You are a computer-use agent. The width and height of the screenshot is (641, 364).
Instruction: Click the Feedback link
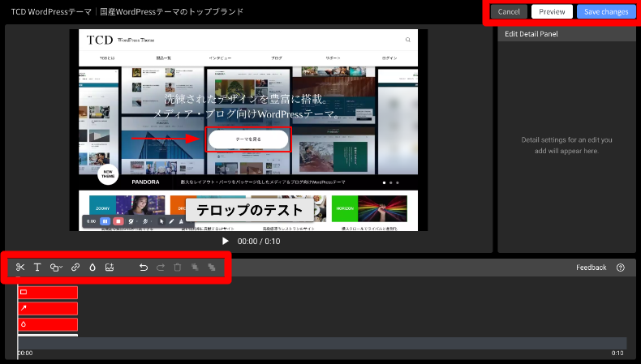click(592, 268)
